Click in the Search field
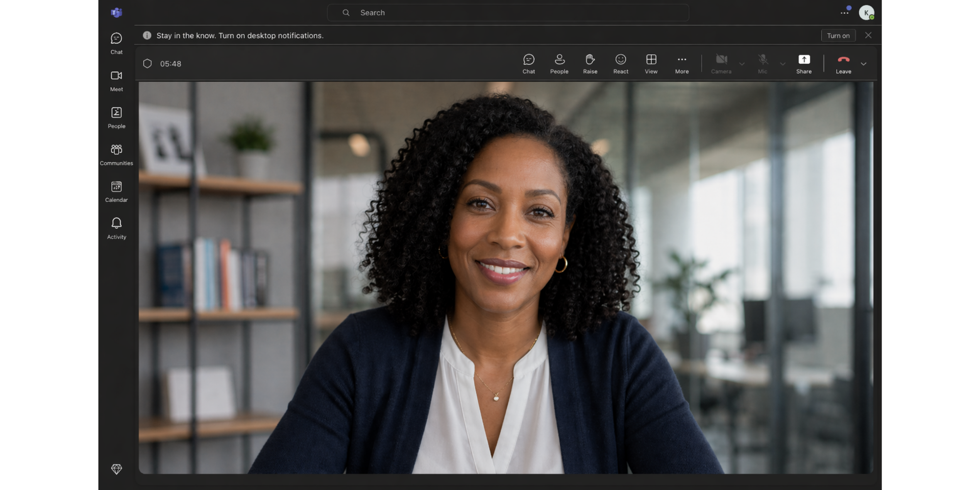The height and width of the screenshot is (490, 980). (508, 13)
